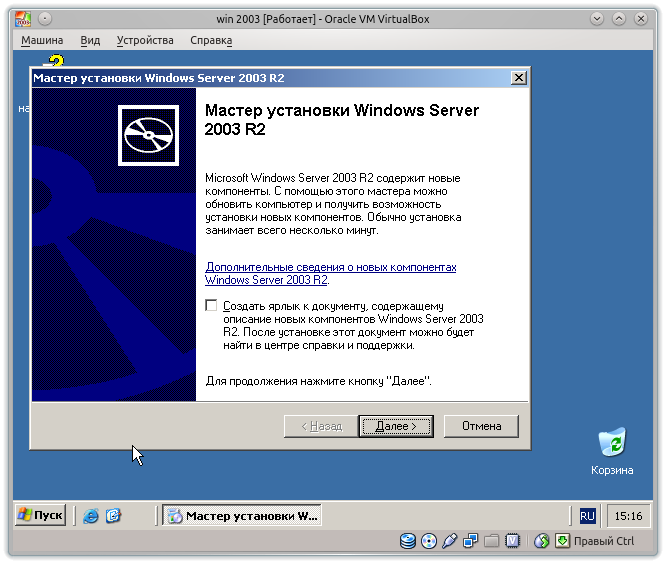Click the VirtualBox USB status icon
The width and height of the screenshot is (666, 564).
point(449,541)
